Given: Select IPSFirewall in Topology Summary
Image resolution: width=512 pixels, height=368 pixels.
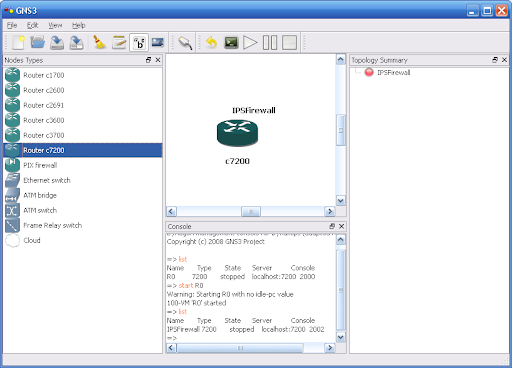Looking at the screenshot, I should (x=393, y=72).
